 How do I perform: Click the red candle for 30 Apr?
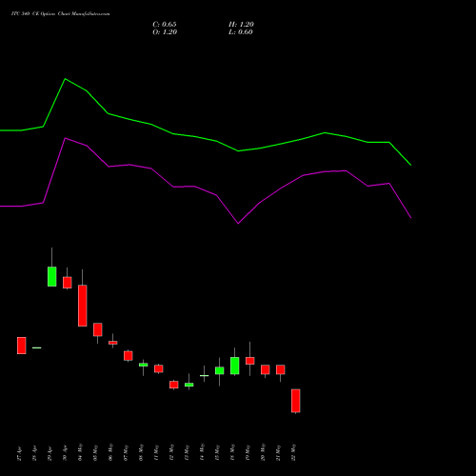pos(68,283)
